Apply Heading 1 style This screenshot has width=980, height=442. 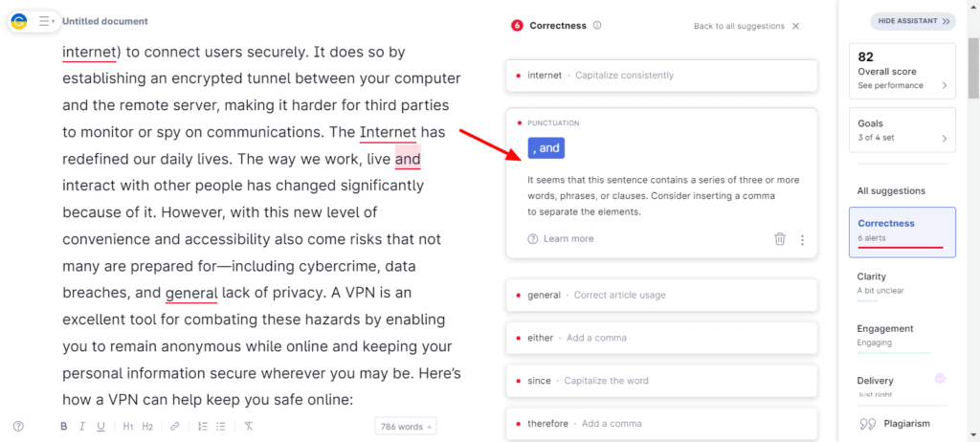[128, 427]
